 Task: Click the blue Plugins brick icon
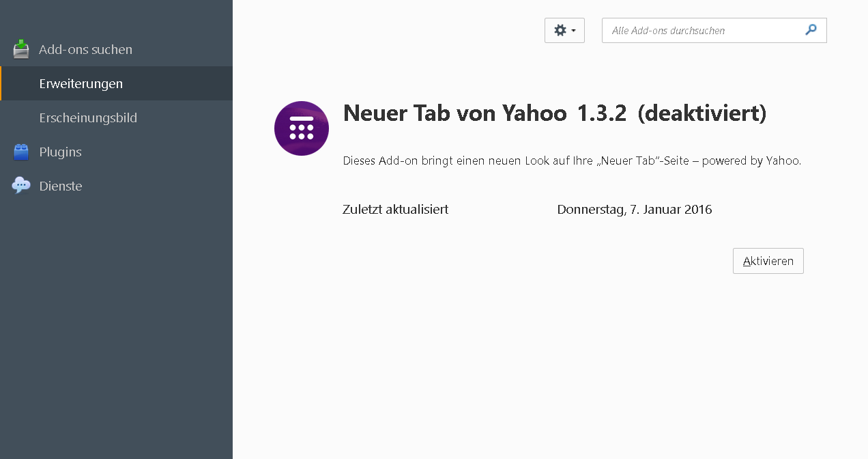pos(21,152)
